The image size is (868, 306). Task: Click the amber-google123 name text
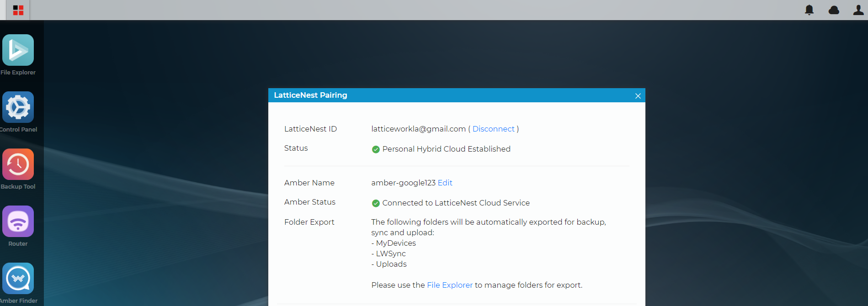403,183
